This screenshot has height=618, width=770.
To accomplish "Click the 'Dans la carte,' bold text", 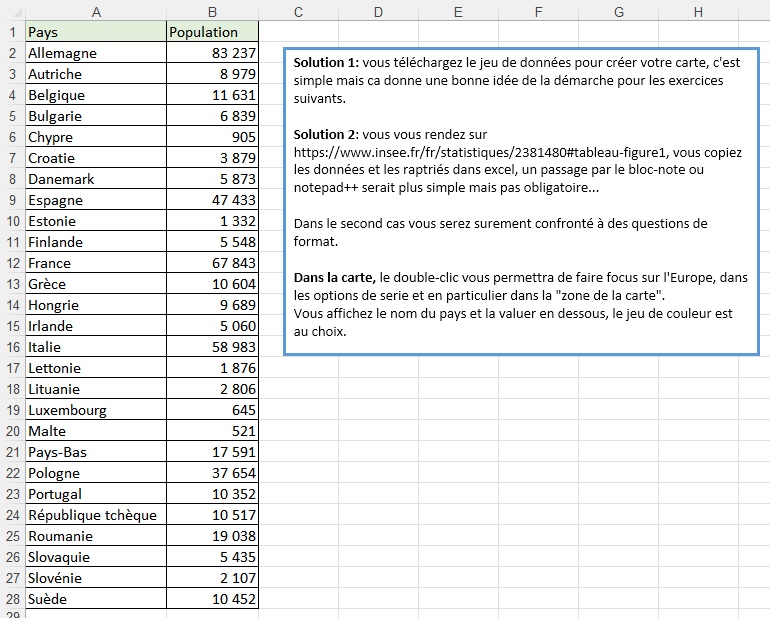I will click(x=335, y=276).
